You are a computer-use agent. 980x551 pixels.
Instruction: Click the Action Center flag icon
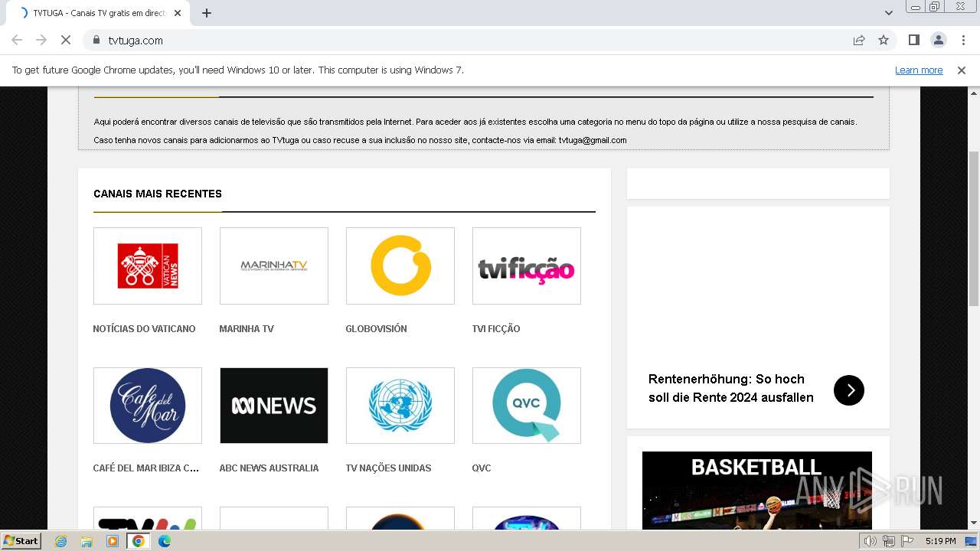(906, 541)
